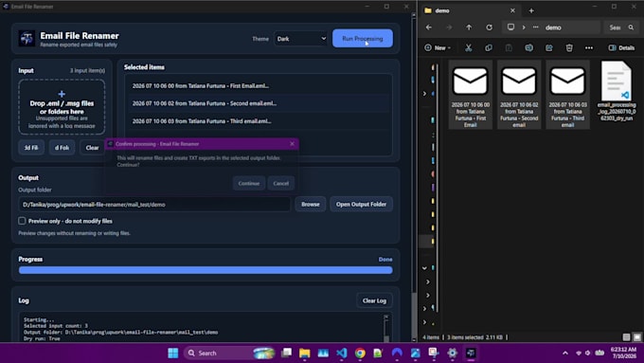Close the demo Explorer tab
The height and width of the screenshot is (363, 644).
pos(512,10)
